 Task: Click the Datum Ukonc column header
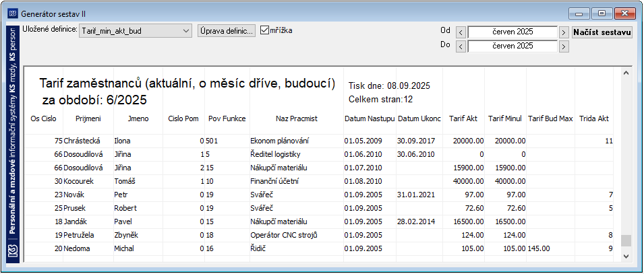(419, 119)
